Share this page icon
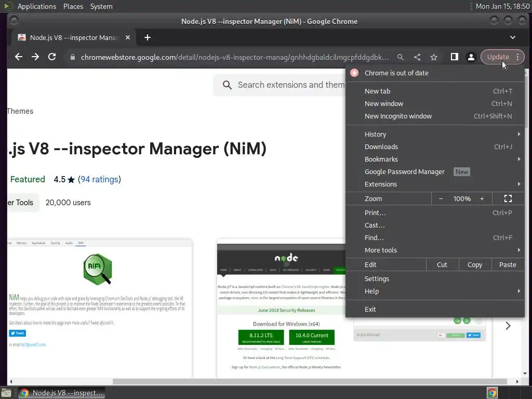The image size is (532, 399). coord(417,57)
